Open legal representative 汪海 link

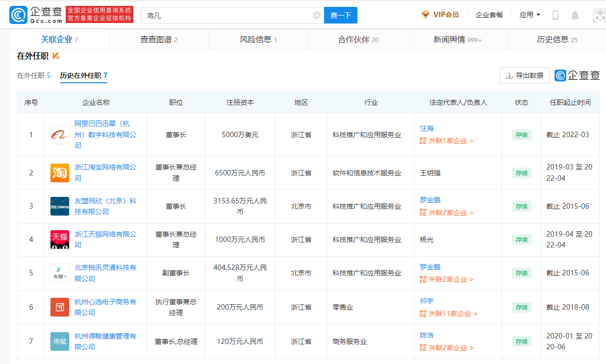427,128
